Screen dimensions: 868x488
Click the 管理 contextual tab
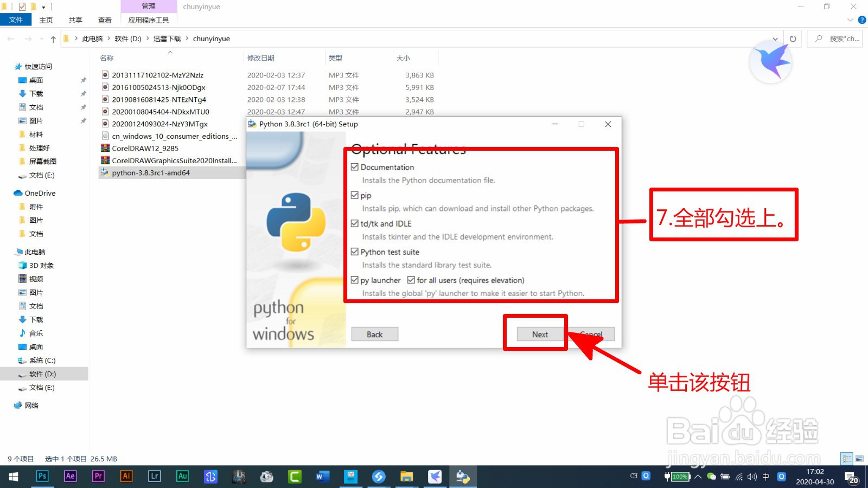(149, 7)
